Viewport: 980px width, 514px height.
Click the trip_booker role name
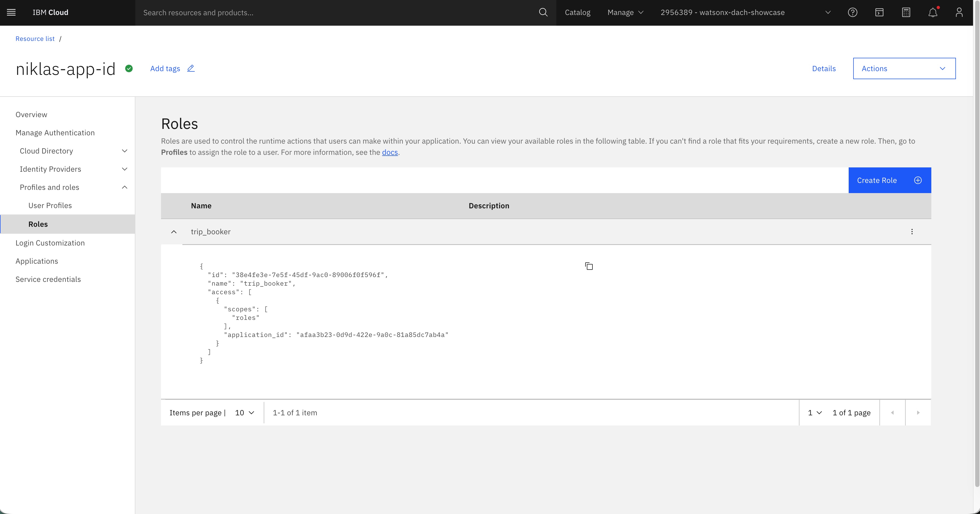click(x=211, y=232)
